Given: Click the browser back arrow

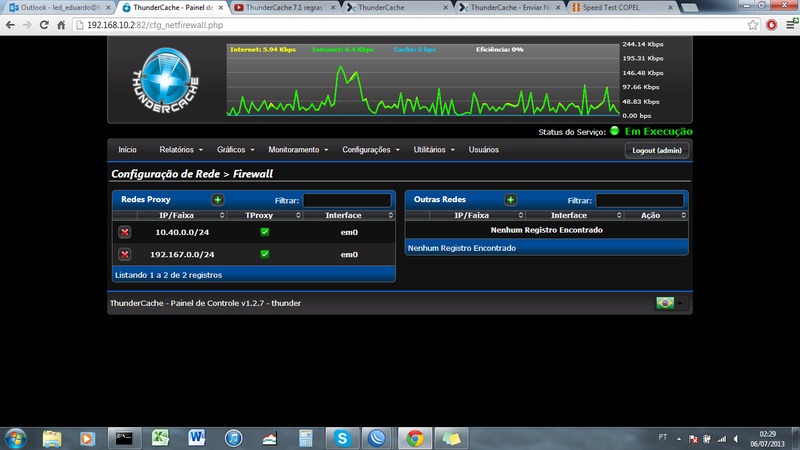Looking at the screenshot, I should pyautogui.click(x=10, y=25).
